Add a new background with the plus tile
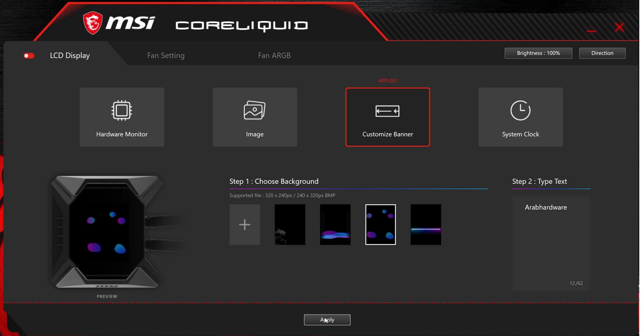The width and height of the screenshot is (644, 336). [x=245, y=224]
